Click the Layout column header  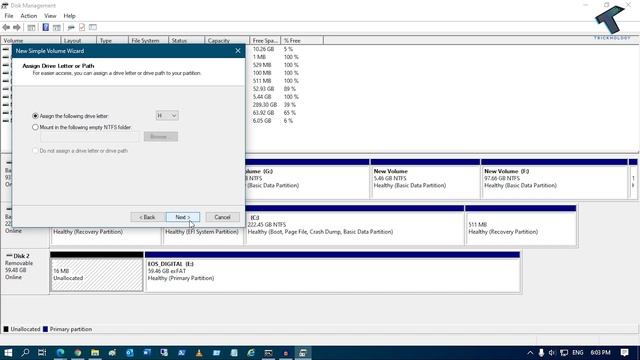click(x=79, y=40)
